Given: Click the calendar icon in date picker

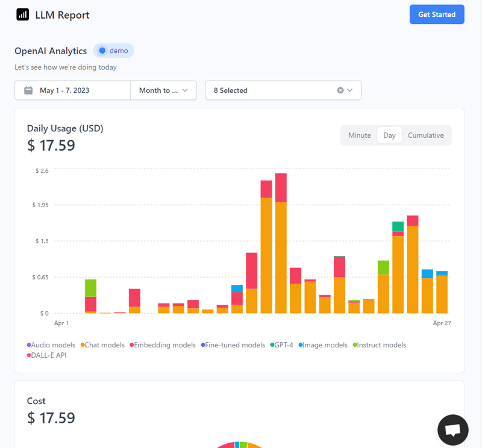Looking at the screenshot, I should coord(28,90).
